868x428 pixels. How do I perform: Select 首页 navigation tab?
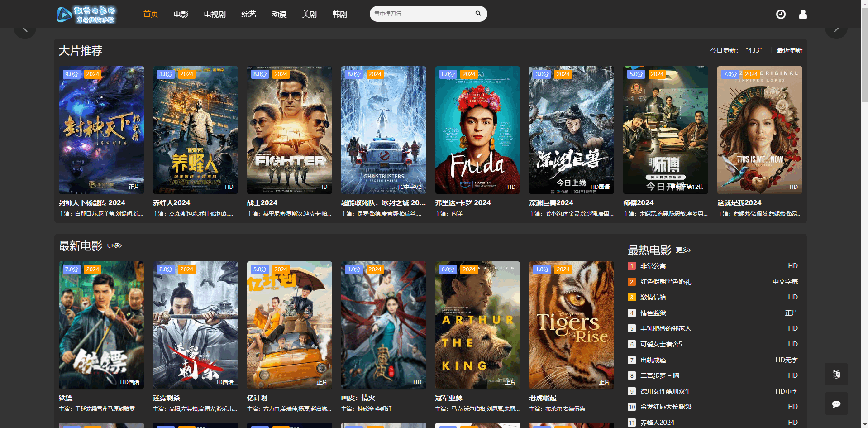[151, 14]
